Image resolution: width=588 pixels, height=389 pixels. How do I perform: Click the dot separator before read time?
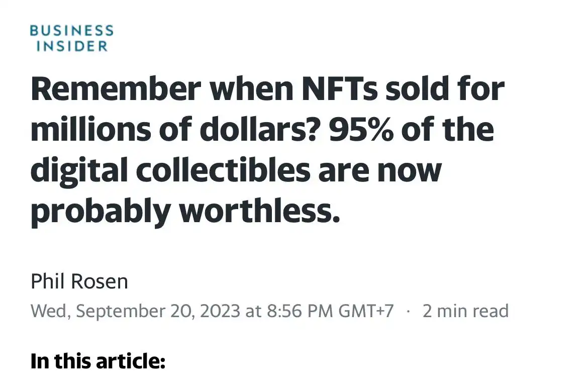pyautogui.click(x=409, y=311)
